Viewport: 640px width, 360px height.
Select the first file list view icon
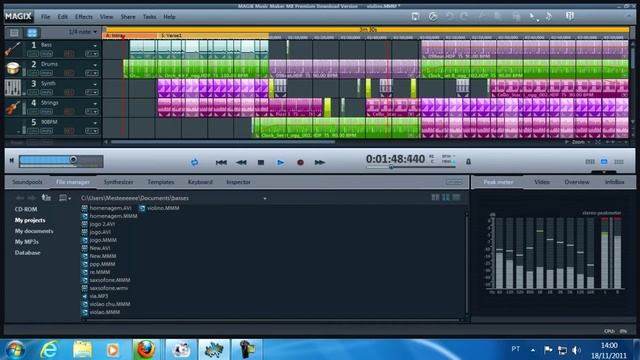(x=436, y=198)
